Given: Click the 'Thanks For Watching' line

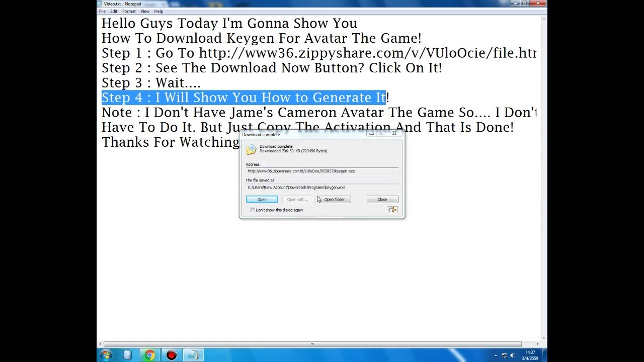Looking at the screenshot, I should (171, 142).
